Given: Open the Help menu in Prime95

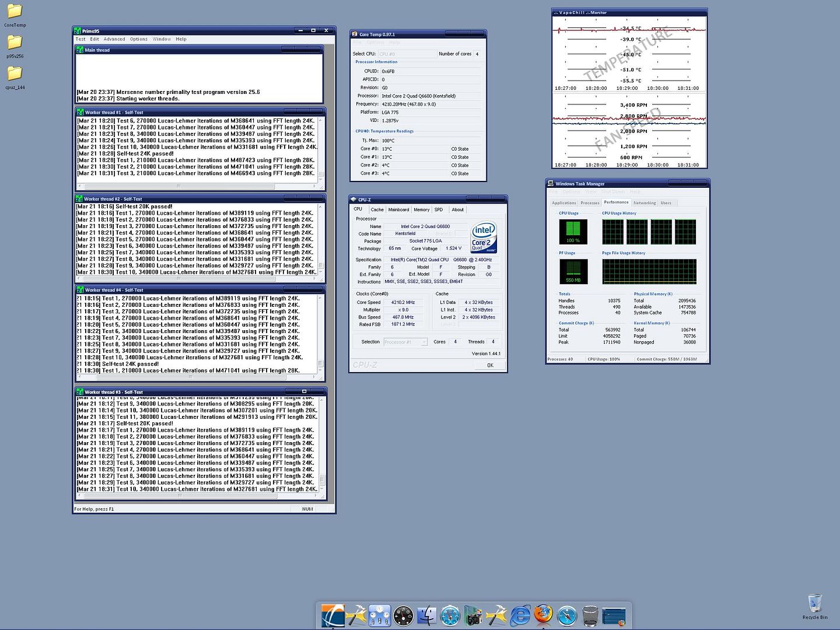Looking at the screenshot, I should click(181, 39).
